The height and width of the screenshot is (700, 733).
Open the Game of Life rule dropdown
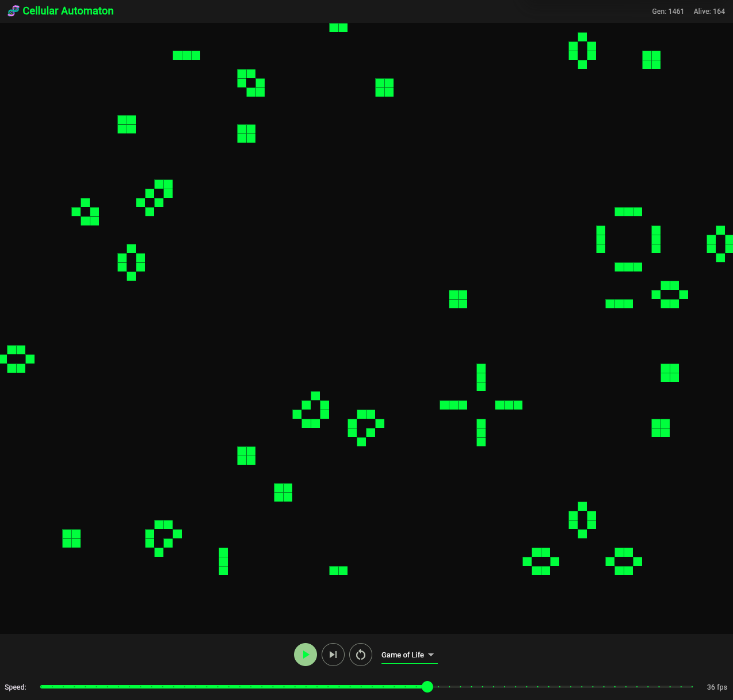point(409,655)
